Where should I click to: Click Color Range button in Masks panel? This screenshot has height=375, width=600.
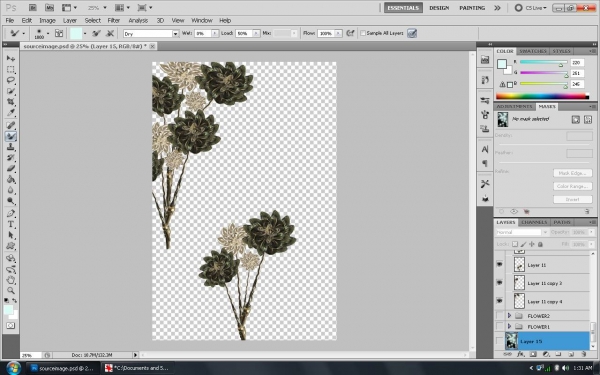coord(572,186)
